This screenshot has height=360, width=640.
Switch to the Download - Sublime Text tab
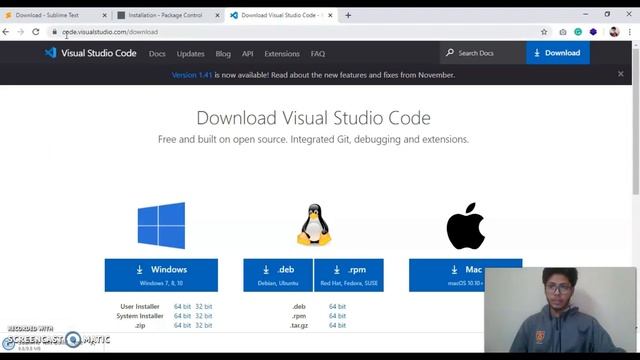point(55,15)
